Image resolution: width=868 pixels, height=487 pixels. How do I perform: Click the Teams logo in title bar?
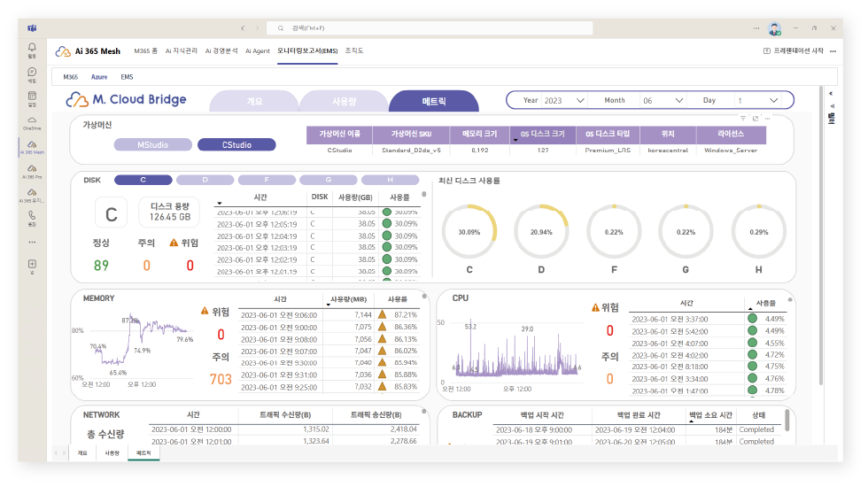(32, 27)
